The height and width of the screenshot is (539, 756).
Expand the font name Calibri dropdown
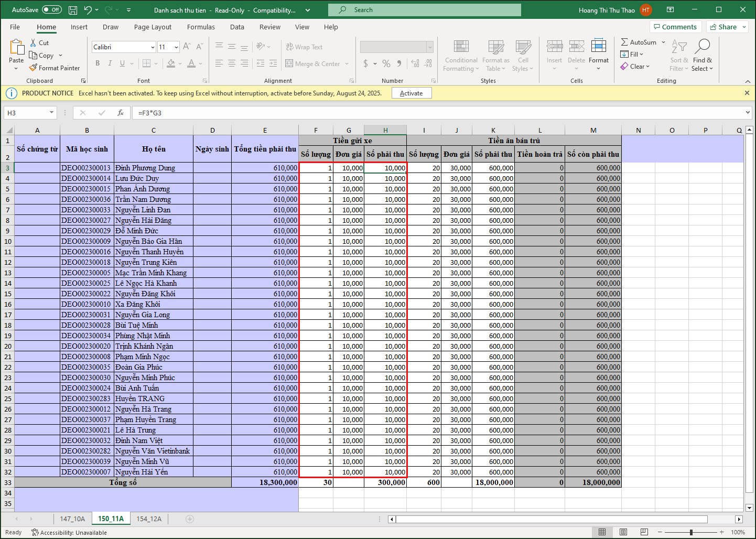153,47
